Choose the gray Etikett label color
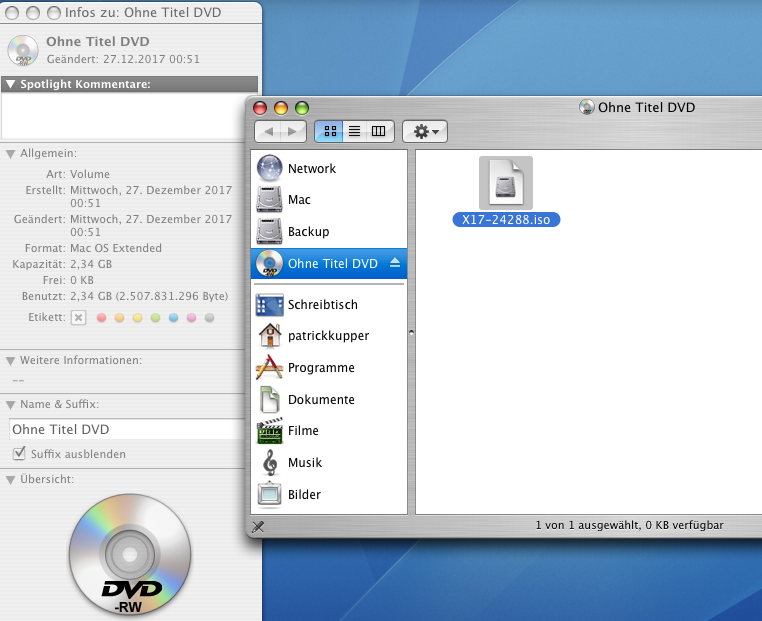 [x=209, y=318]
